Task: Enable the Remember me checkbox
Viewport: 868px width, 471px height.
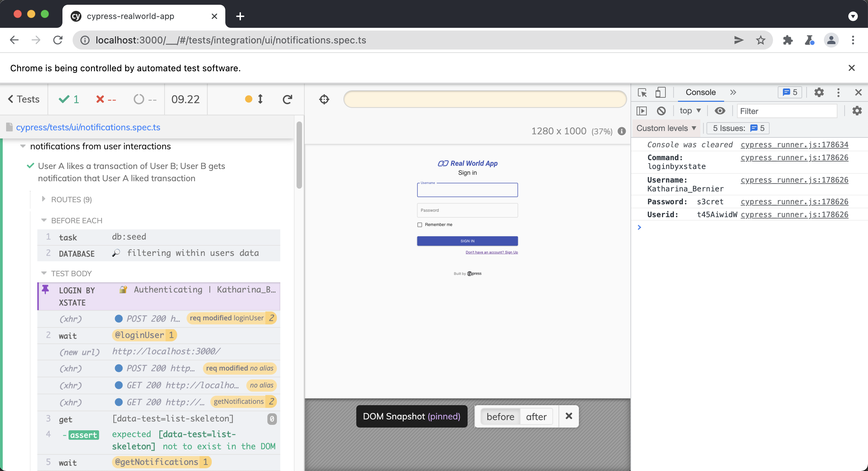Action: click(419, 224)
